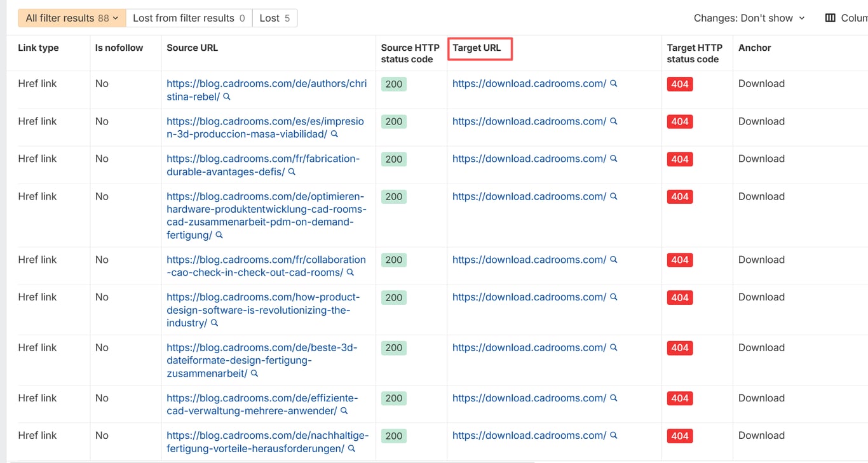Switch to Lost from filter results tab

(189, 18)
